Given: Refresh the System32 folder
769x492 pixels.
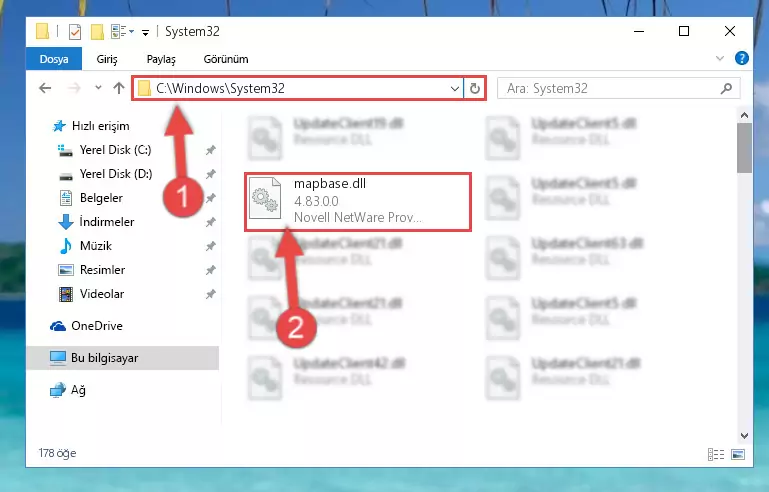Looking at the screenshot, I should (x=475, y=89).
